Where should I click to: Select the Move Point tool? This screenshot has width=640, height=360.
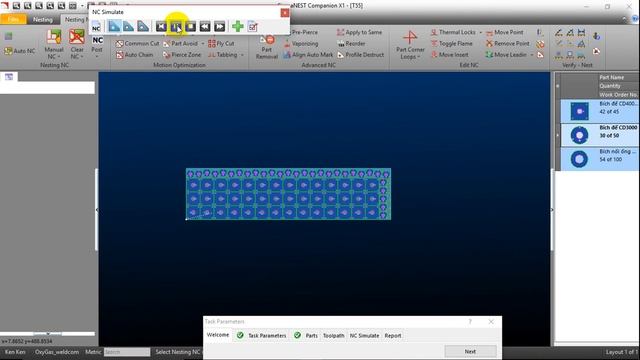pos(504,32)
